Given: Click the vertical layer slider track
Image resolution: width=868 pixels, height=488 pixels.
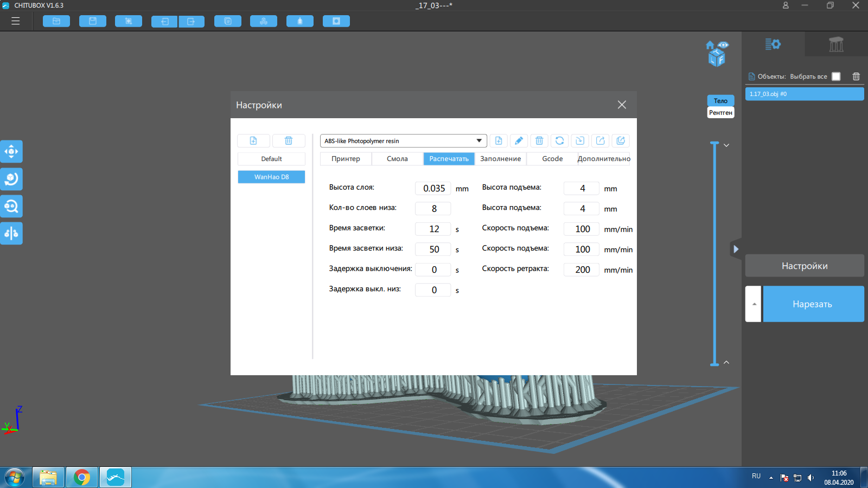Looking at the screenshot, I should click(714, 254).
